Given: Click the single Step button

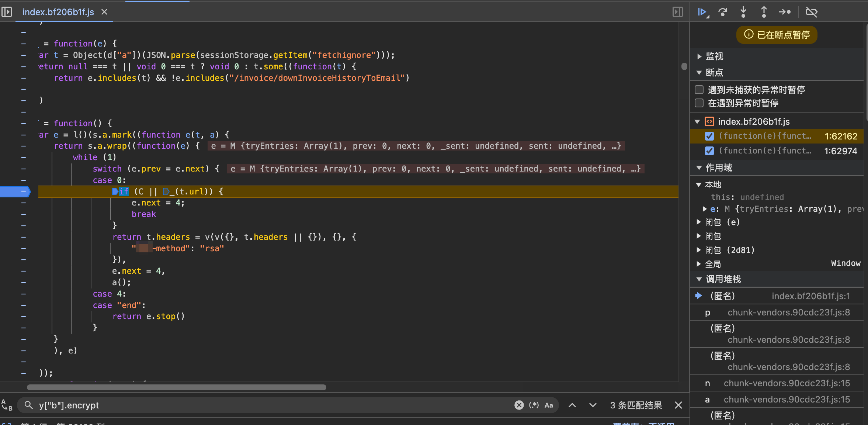Looking at the screenshot, I should click(x=785, y=12).
